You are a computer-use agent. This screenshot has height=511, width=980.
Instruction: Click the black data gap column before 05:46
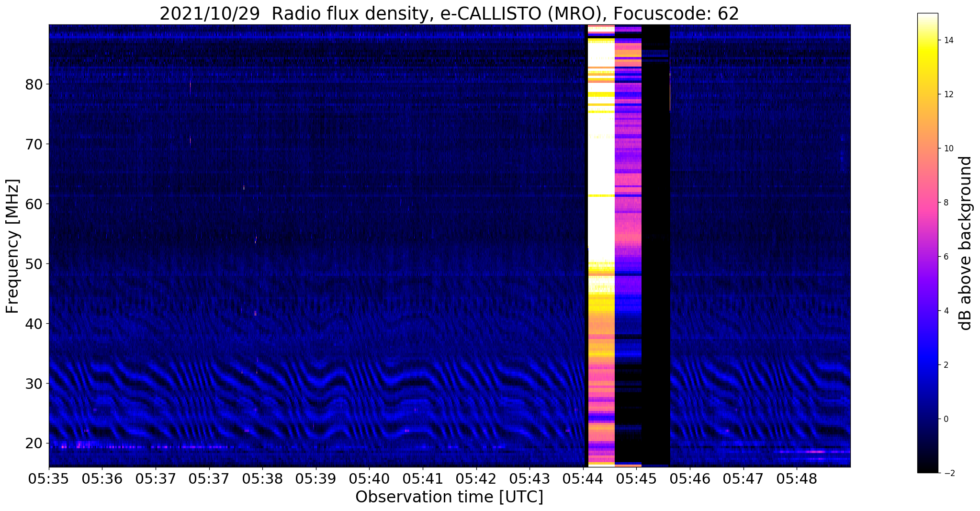[x=655, y=245]
